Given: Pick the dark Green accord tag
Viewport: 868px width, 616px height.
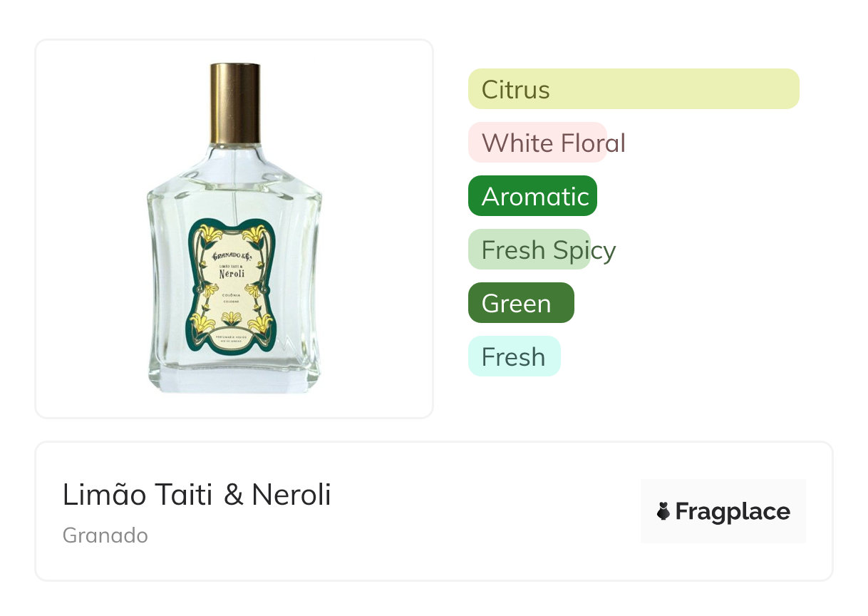Looking at the screenshot, I should (521, 303).
